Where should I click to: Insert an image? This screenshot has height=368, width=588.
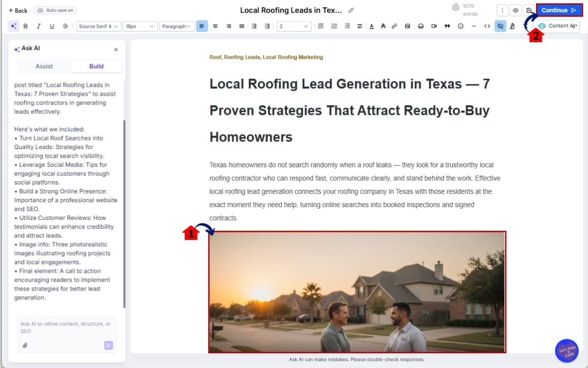pos(407,26)
